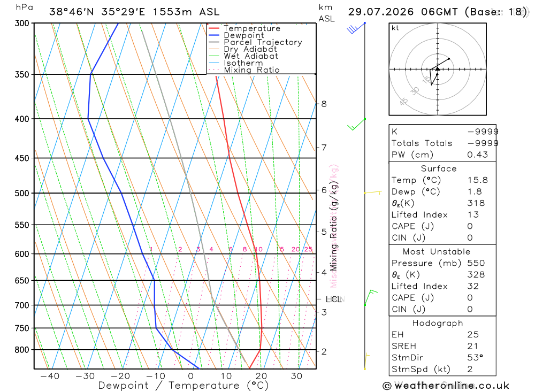Click the blue Dewpoint legend line swatch

(x=214, y=35)
